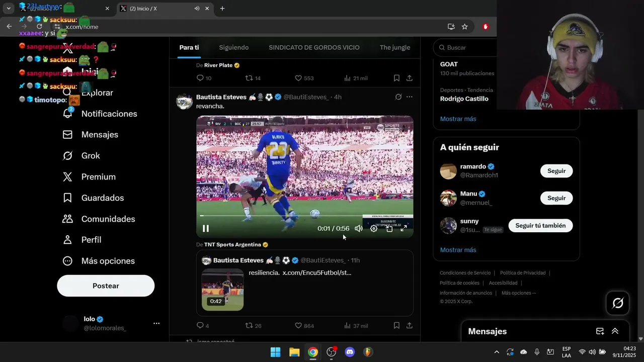Seek along the video progress bar
The height and width of the screenshot is (362, 644).
click(304, 216)
